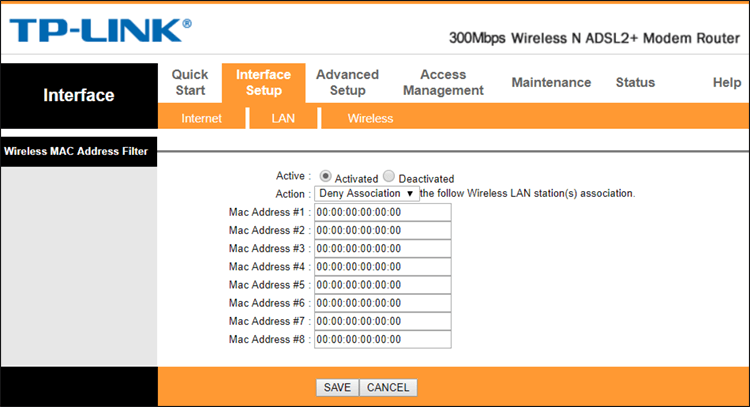Focus the Mac Address #4 input
This screenshot has width=750, height=407.
(x=382, y=267)
